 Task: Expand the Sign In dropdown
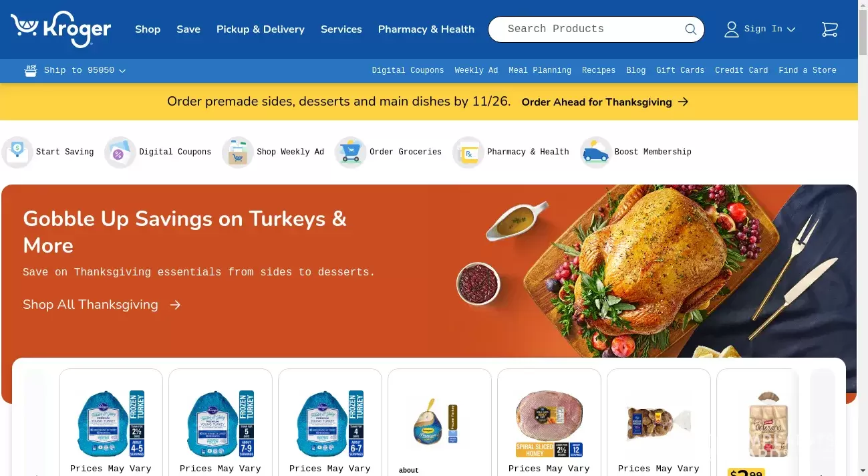point(760,29)
